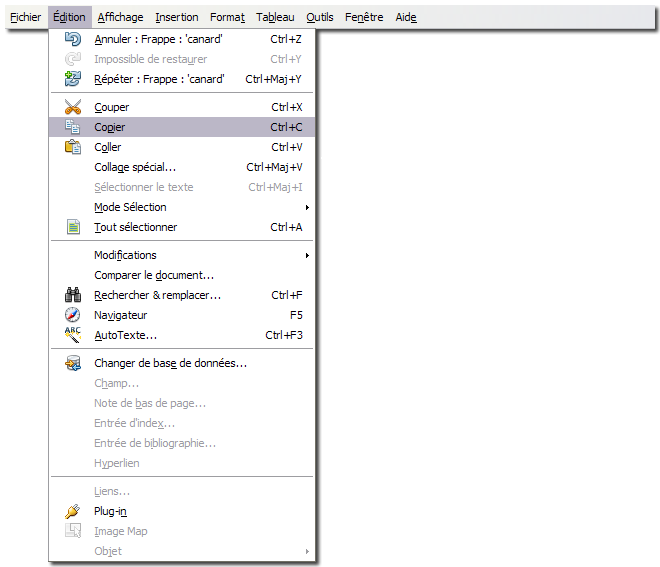The image size is (660, 567).
Task: Click the greyed Liens... entry
Action: click(182, 491)
